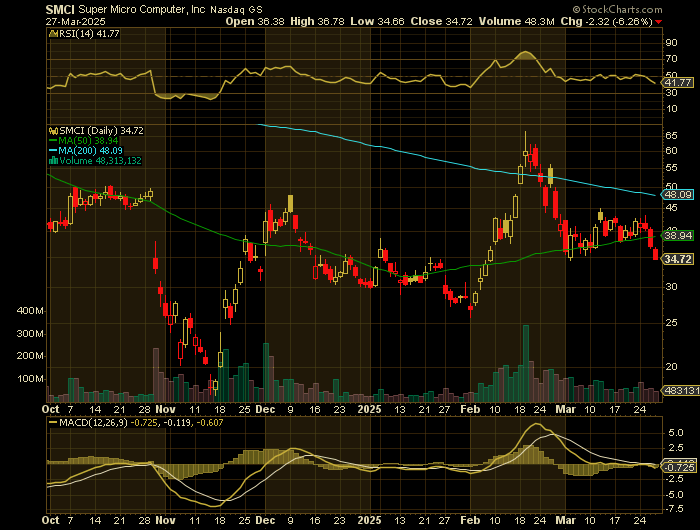Click the red down-arrow next to Chg
Viewport: 700px width, 530px height.
tap(659, 21)
